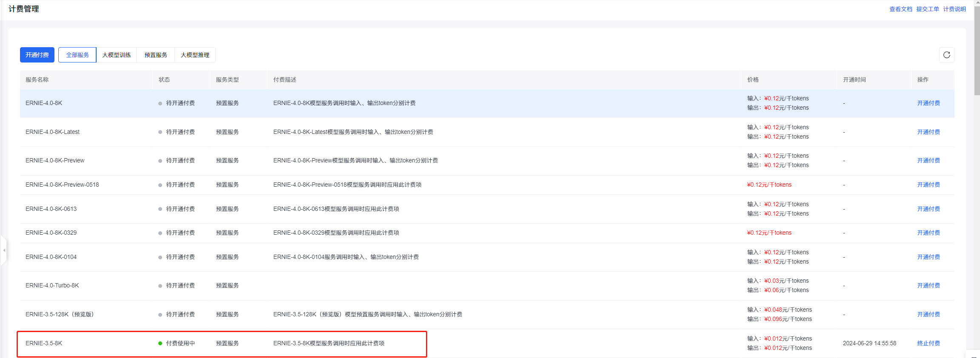Select the ERNIE-3.5-128K（预览版）service name
The height and width of the screenshot is (358, 980).
60,315
